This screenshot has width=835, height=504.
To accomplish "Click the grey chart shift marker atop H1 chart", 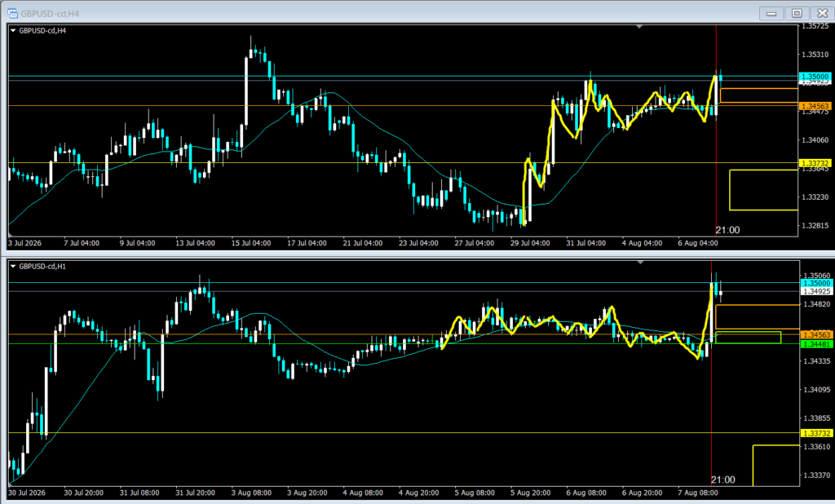I will pos(641,262).
